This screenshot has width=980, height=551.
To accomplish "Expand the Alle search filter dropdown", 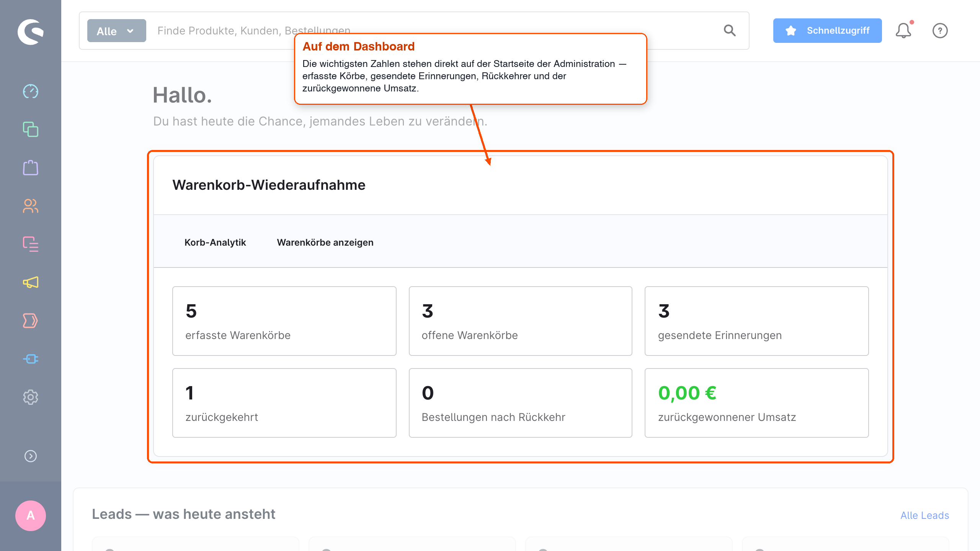I will click(x=116, y=31).
